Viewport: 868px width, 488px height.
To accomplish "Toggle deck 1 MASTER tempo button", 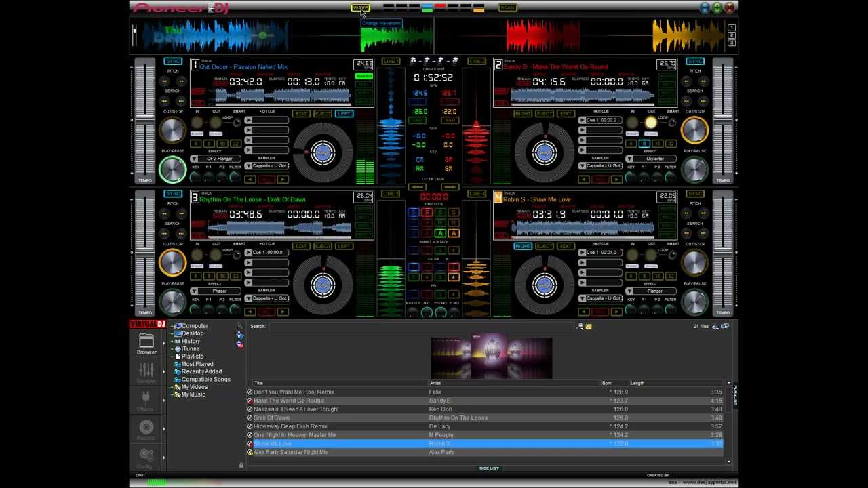I will (364, 76).
